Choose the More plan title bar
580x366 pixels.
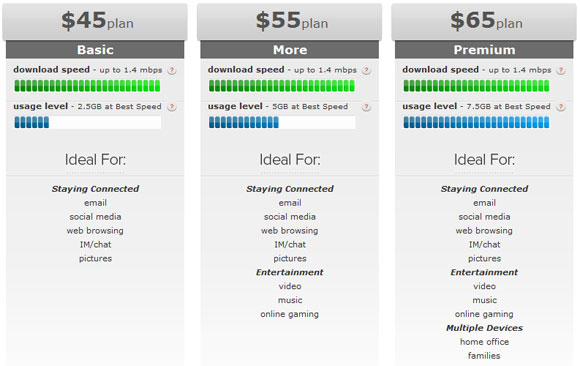click(x=290, y=50)
